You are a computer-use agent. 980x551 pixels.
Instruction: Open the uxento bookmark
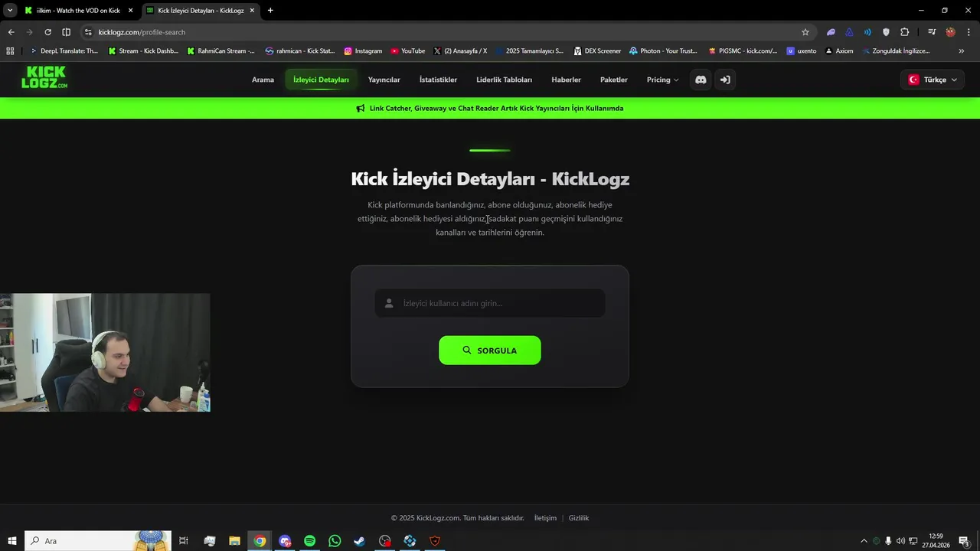tap(802, 51)
